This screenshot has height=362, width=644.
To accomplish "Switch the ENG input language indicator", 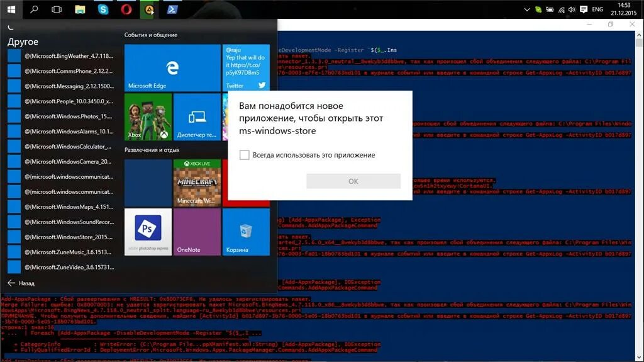I will pyautogui.click(x=597, y=9).
